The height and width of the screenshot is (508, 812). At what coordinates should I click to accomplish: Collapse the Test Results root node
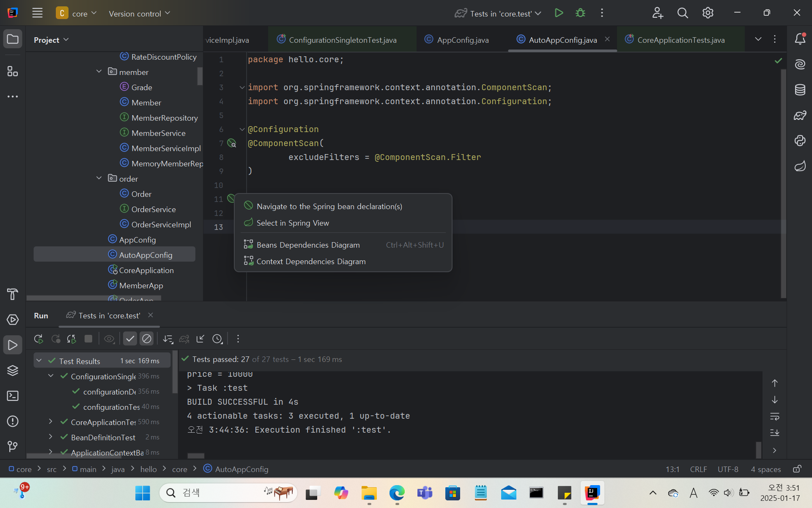point(39,361)
